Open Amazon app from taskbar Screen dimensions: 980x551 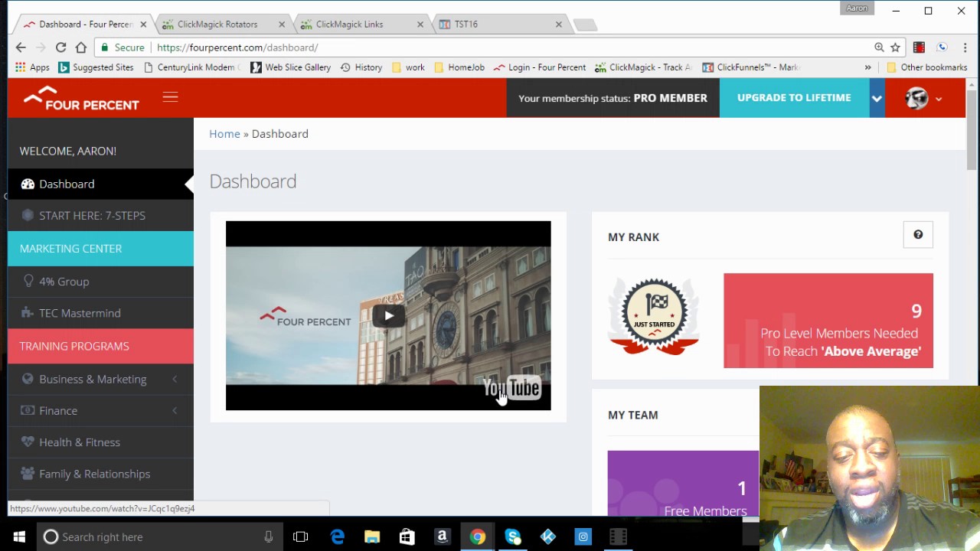pos(442,537)
